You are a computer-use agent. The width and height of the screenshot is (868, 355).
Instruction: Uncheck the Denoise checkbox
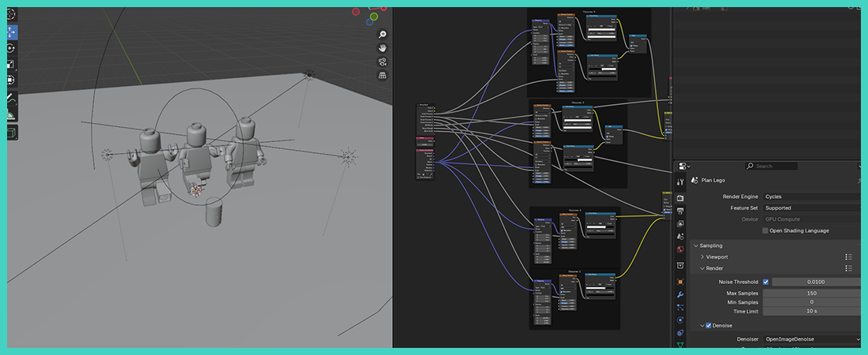[709, 326]
